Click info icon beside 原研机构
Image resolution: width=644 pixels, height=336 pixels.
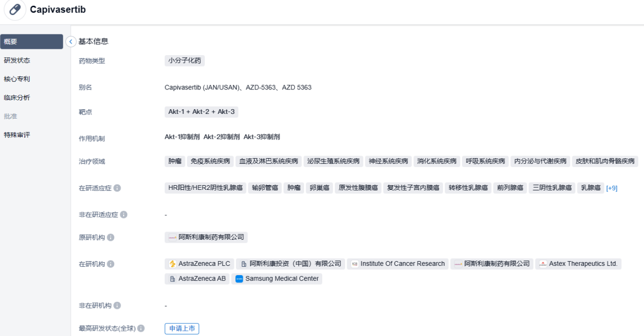point(111,237)
